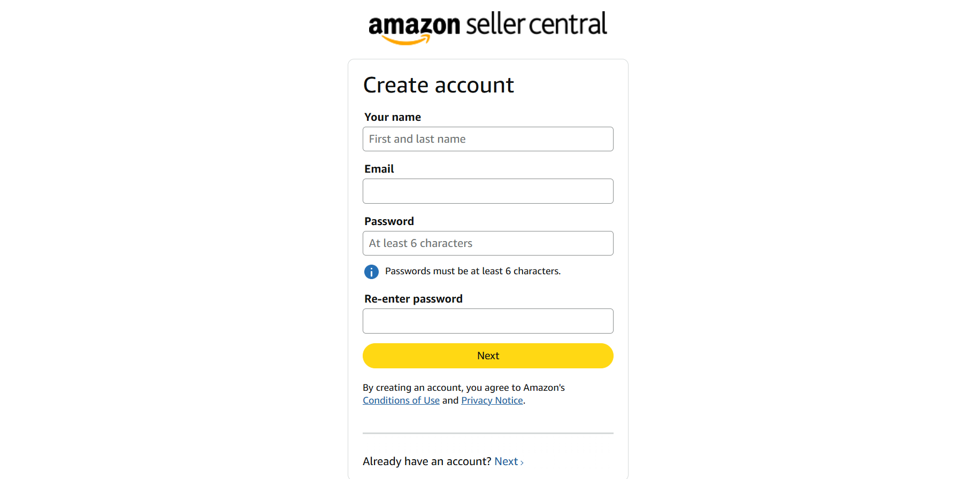
Task: Click into the Email input box
Action: [488, 191]
